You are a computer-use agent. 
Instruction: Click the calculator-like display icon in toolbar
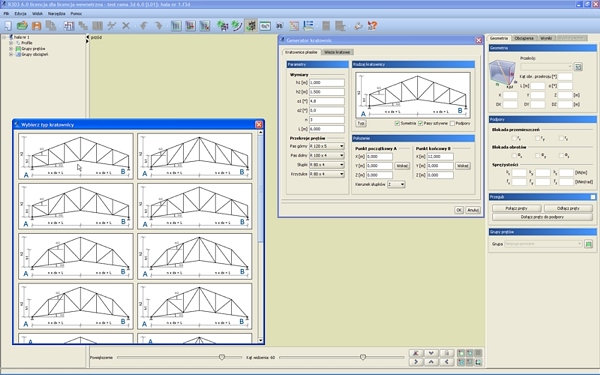click(265, 26)
